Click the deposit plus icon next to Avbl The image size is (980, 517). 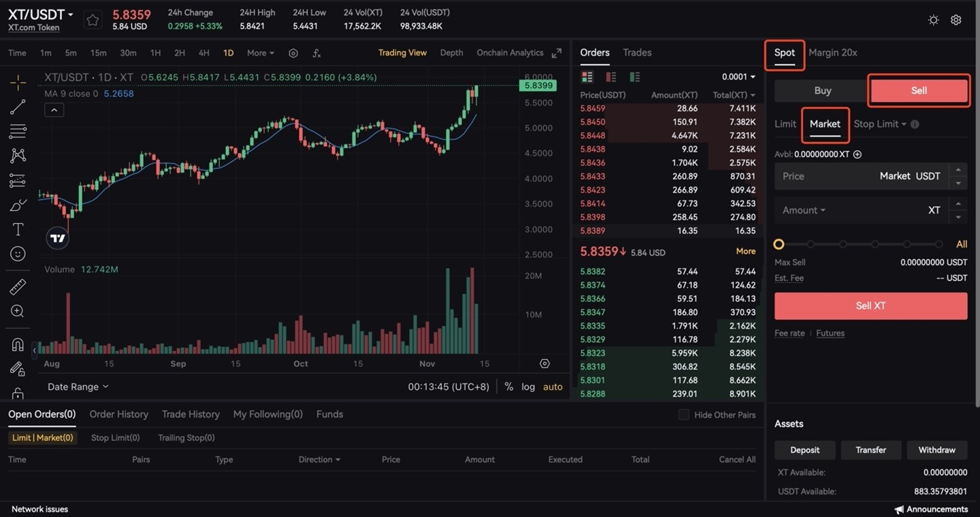857,154
